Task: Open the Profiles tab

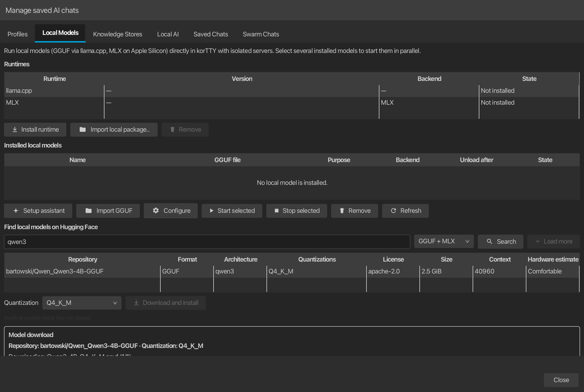Action: [18, 34]
